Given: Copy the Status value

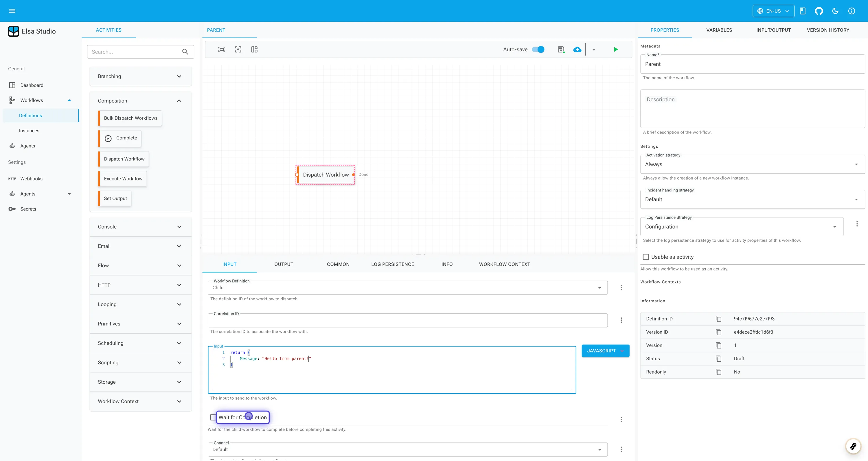Looking at the screenshot, I should coord(718,358).
